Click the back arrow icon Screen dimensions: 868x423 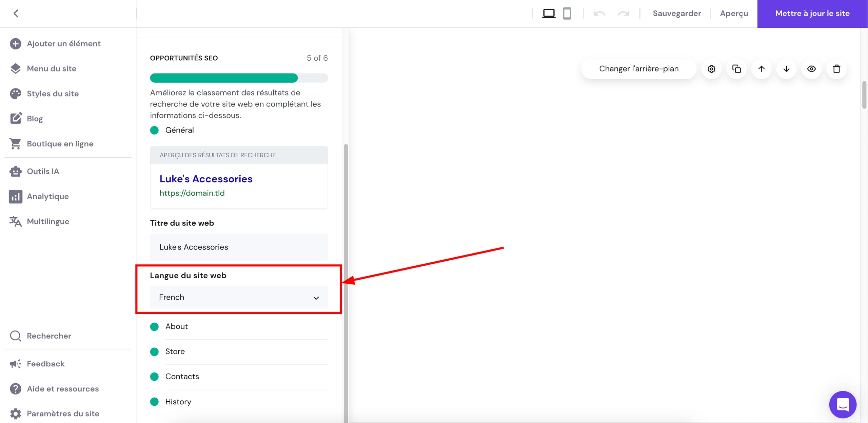pos(16,14)
